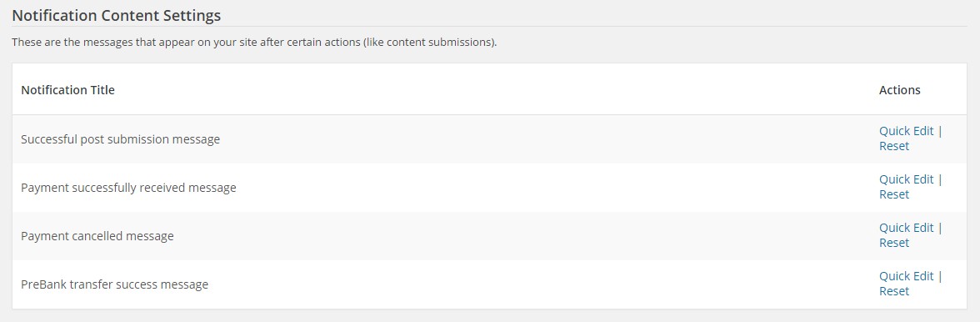Screen dimensions: 980x322
Task: Select the 'Payment successfully received message' title text
Action: (x=128, y=187)
